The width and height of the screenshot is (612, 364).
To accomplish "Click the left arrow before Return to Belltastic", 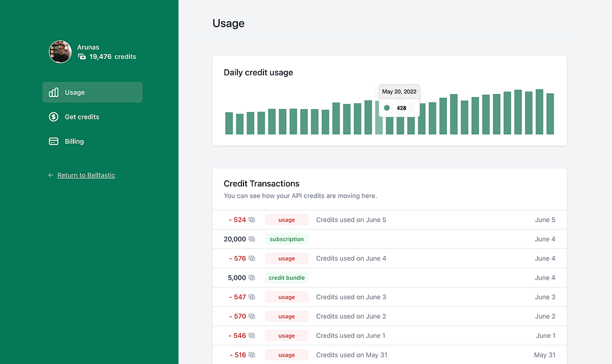I will [51, 175].
